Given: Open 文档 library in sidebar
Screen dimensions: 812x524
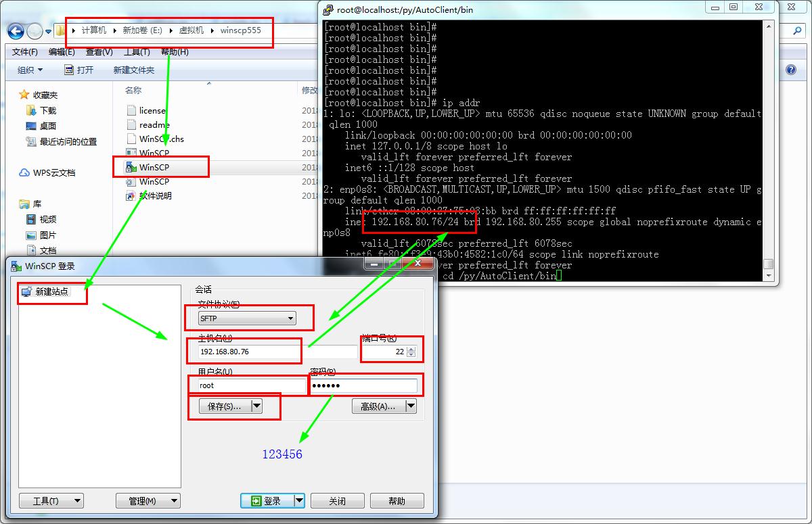Looking at the screenshot, I should (x=41, y=250).
